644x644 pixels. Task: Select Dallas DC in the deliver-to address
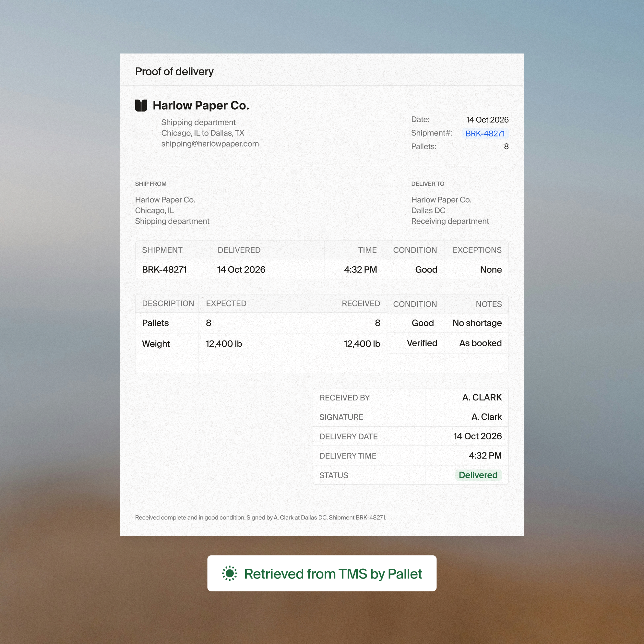pyautogui.click(x=428, y=210)
